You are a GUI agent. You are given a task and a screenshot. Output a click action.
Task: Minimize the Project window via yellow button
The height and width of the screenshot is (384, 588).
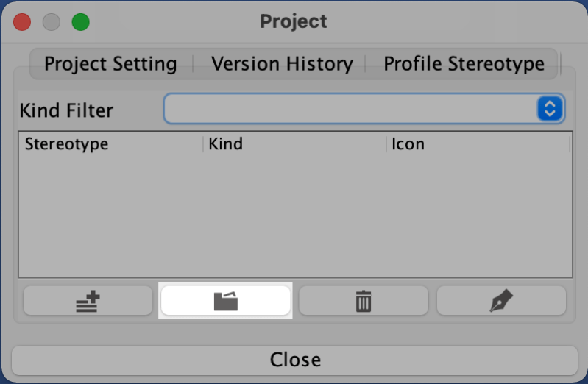point(51,21)
